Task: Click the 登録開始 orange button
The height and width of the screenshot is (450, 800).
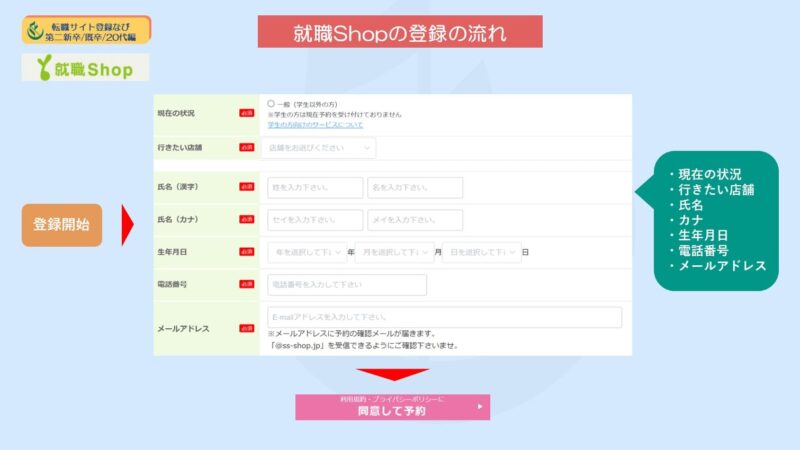Action: pyautogui.click(x=62, y=225)
